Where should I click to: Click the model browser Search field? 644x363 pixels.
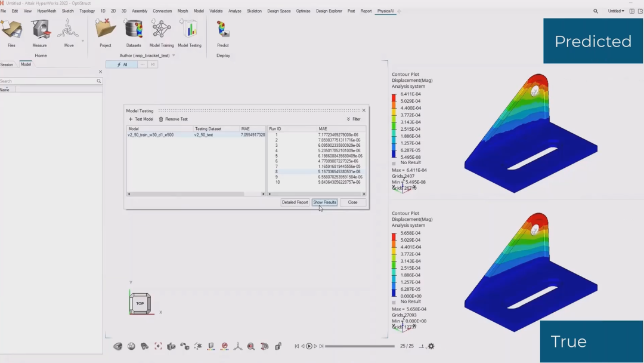(x=48, y=81)
